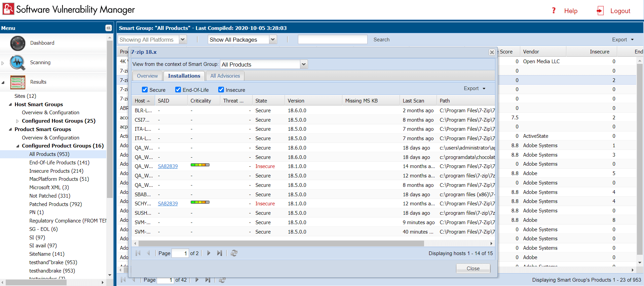Go to next page of Smart Group products

pyautogui.click(x=197, y=280)
